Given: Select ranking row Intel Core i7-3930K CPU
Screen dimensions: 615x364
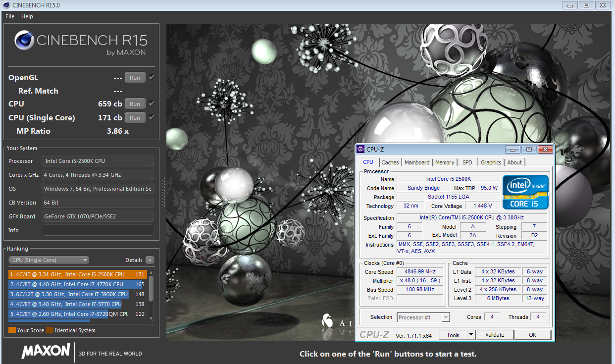Looking at the screenshot, I should click(77, 294).
